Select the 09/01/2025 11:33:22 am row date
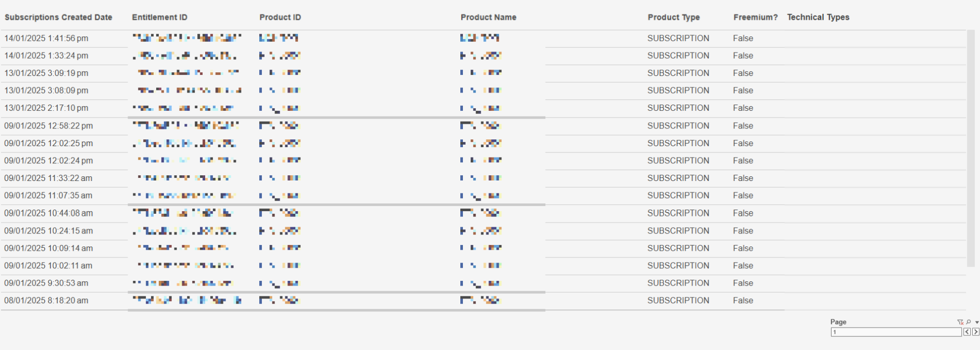 [x=48, y=178]
